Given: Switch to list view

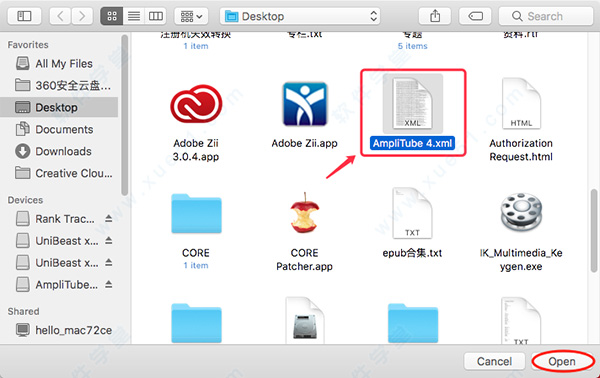Looking at the screenshot, I should pyautogui.click(x=134, y=16).
